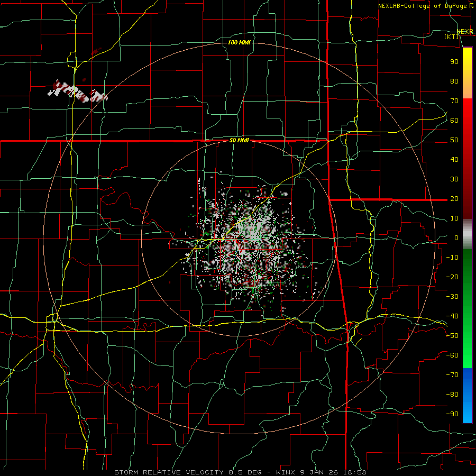Select the "10" value on the velocity scale

[x=454, y=218]
